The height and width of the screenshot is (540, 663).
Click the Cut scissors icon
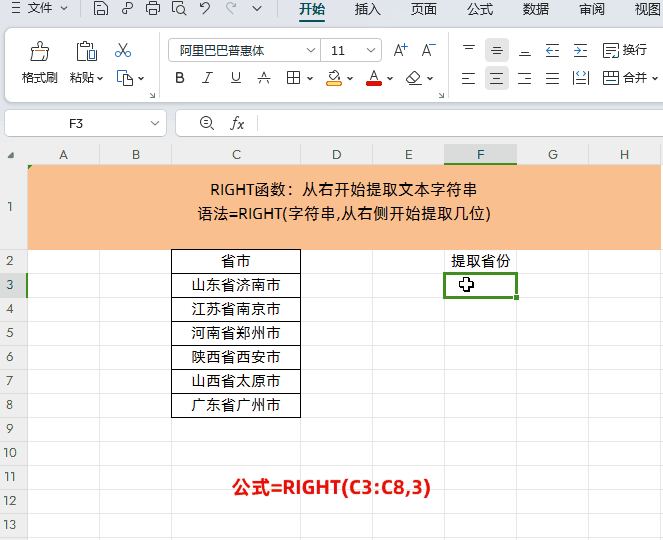[123, 50]
